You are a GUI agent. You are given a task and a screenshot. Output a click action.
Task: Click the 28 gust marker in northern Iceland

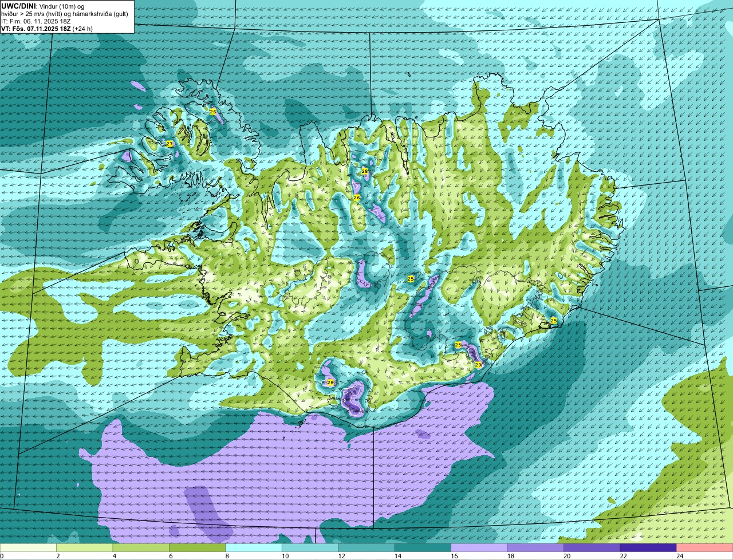pyautogui.click(x=364, y=171)
